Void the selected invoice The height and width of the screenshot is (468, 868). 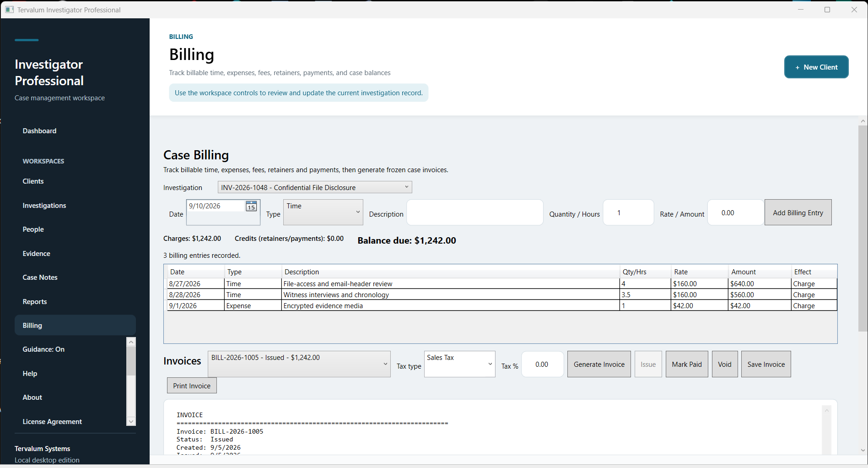coord(725,365)
